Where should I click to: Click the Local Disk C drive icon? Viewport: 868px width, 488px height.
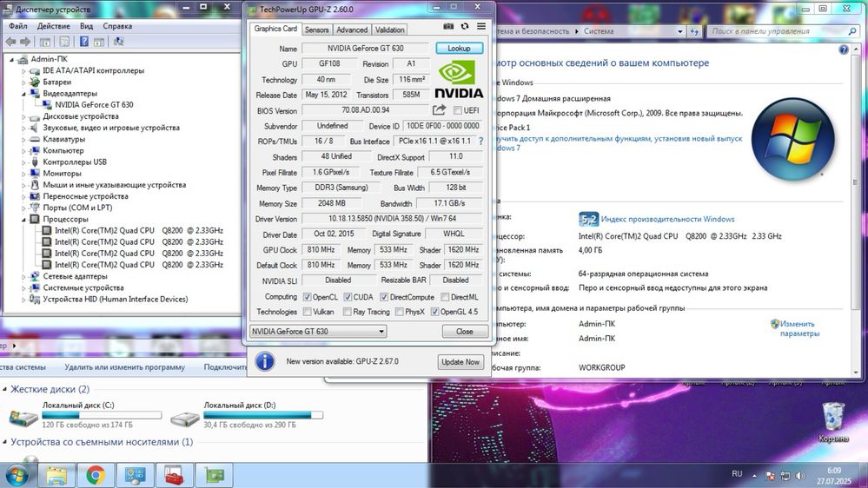pos(23,417)
